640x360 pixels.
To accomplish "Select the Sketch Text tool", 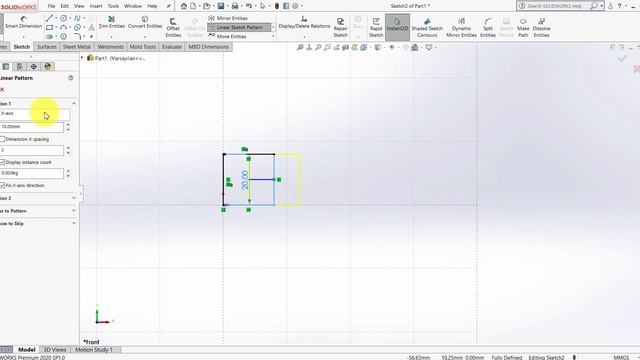I will [x=91, y=27].
